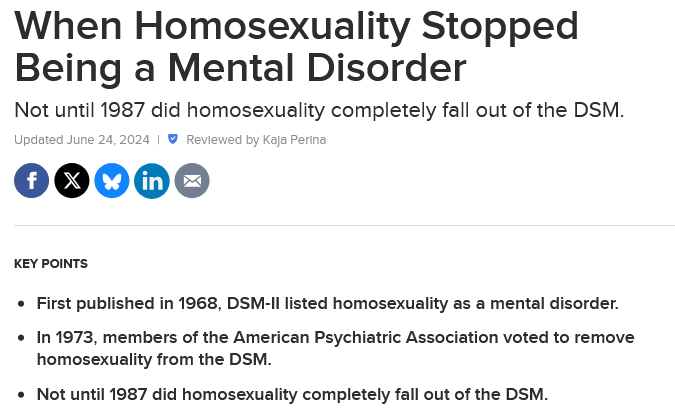Click the term DSM-II in first bullet
675x420 pixels.
pyautogui.click(x=253, y=303)
